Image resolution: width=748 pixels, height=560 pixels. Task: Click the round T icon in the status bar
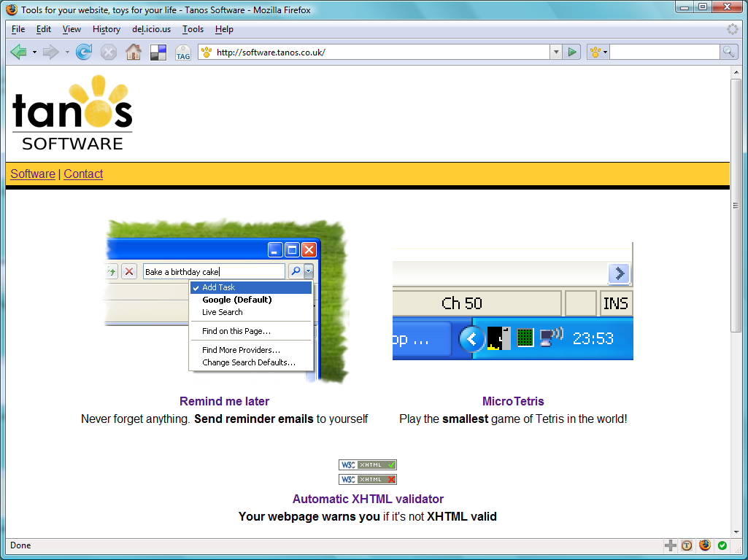point(687,545)
